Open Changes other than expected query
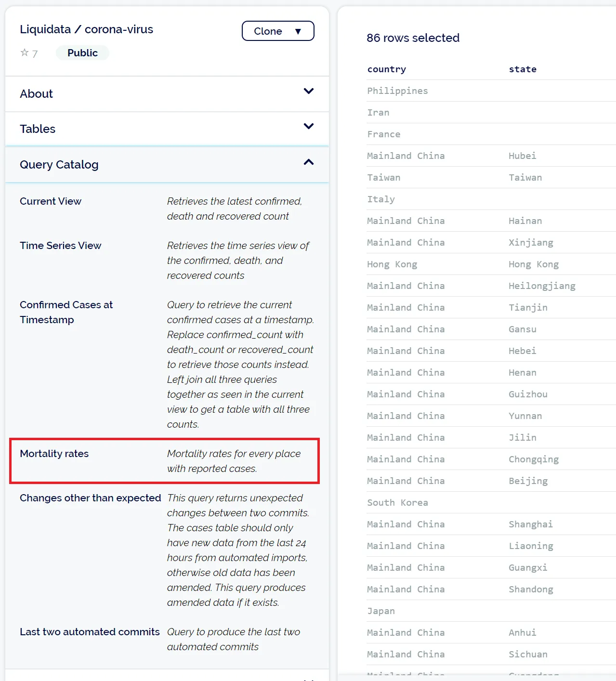The image size is (616, 681). coord(90,498)
